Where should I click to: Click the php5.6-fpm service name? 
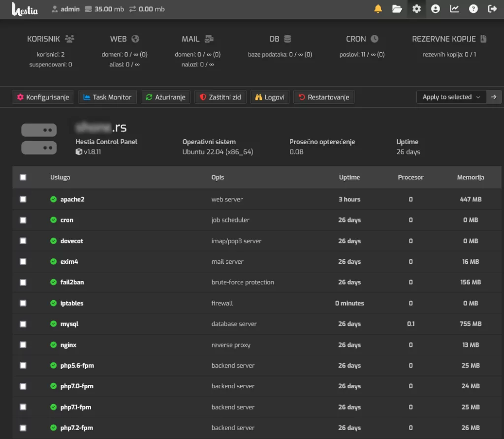(x=77, y=365)
